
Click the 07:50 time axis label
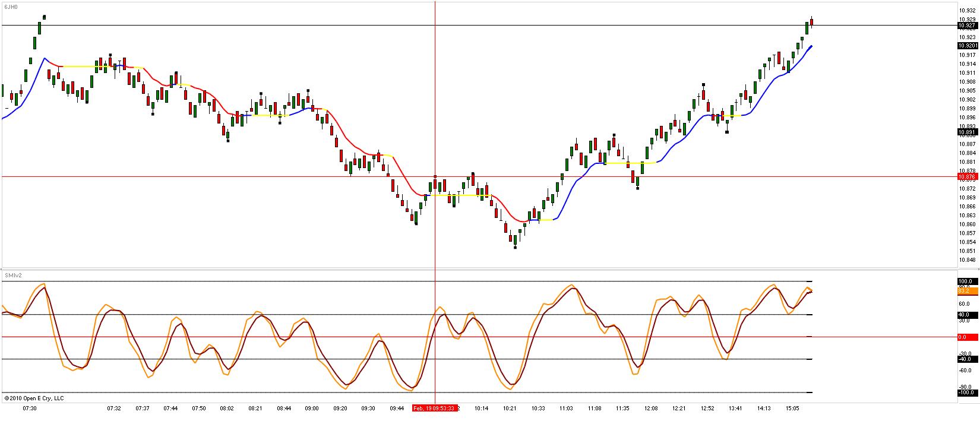[198, 409]
